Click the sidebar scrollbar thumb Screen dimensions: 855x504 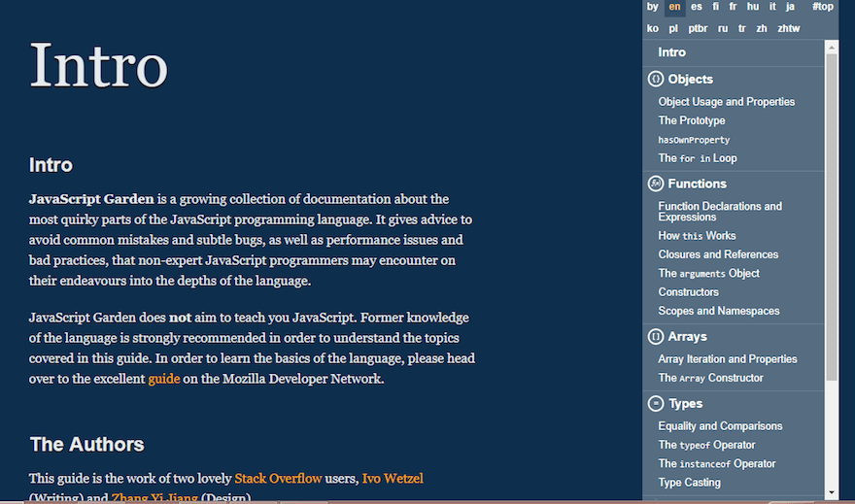click(x=832, y=217)
